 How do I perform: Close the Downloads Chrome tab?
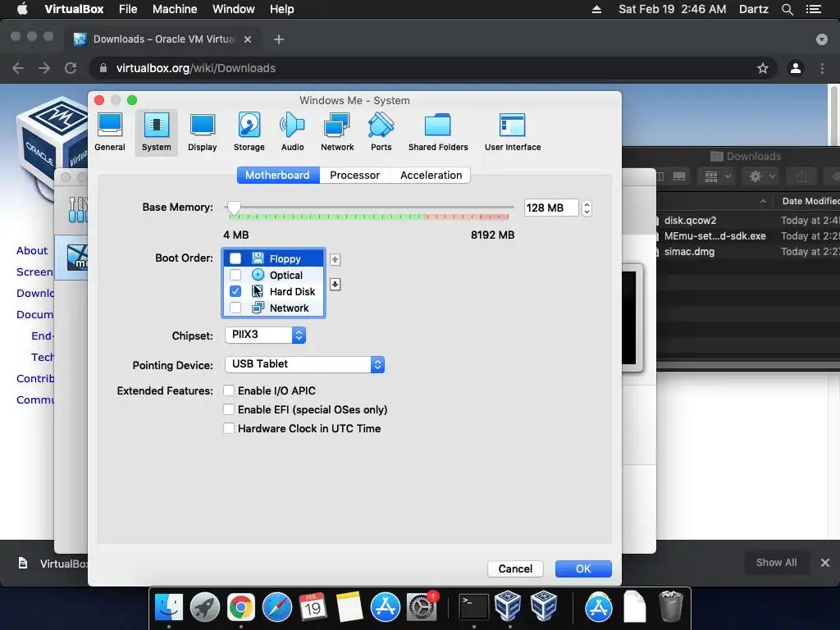(248, 39)
